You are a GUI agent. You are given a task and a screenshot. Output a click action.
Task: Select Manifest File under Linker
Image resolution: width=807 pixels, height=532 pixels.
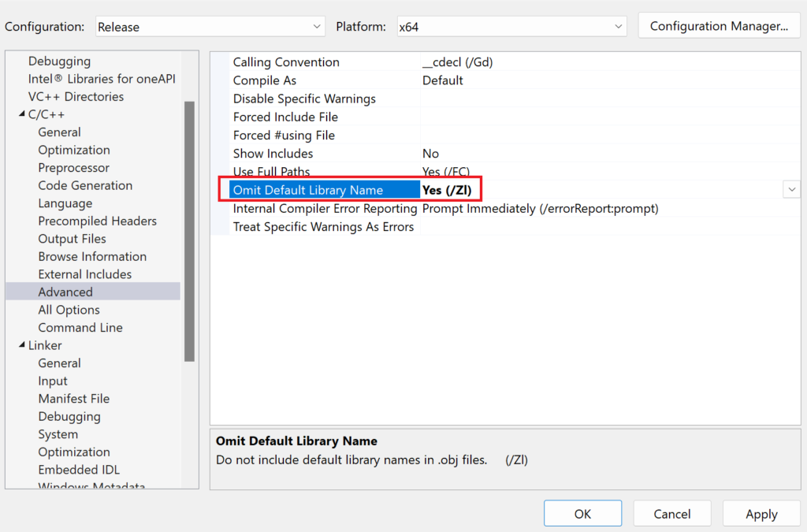[x=74, y=399]
